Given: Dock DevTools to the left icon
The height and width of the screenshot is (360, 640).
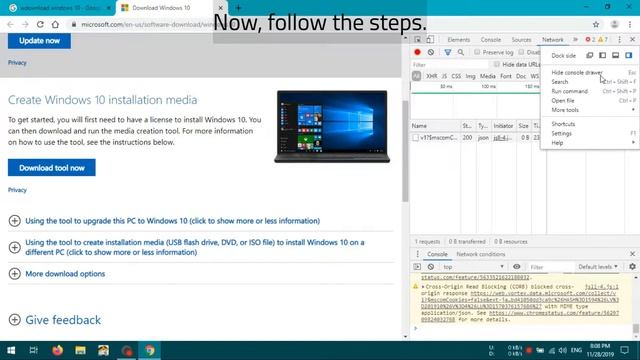Looking at the screenshot, I should click(x=602, y=55).
